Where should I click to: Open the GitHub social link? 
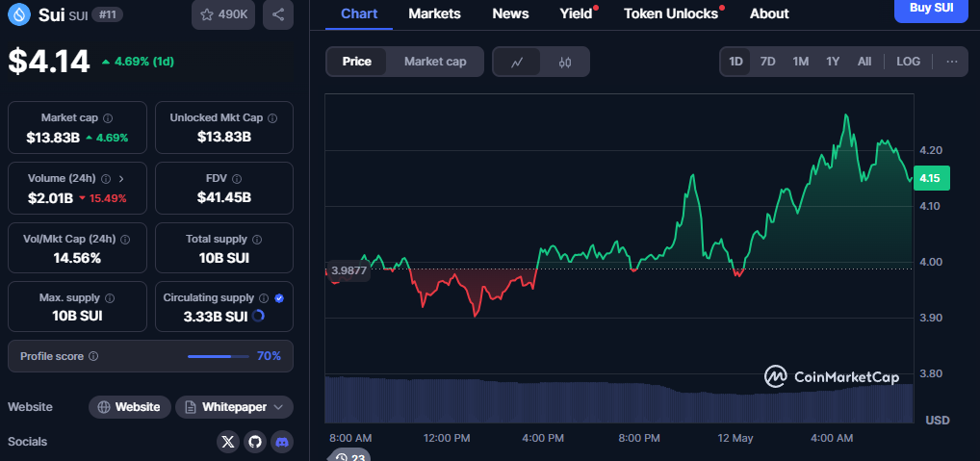(x=255, y=442)
